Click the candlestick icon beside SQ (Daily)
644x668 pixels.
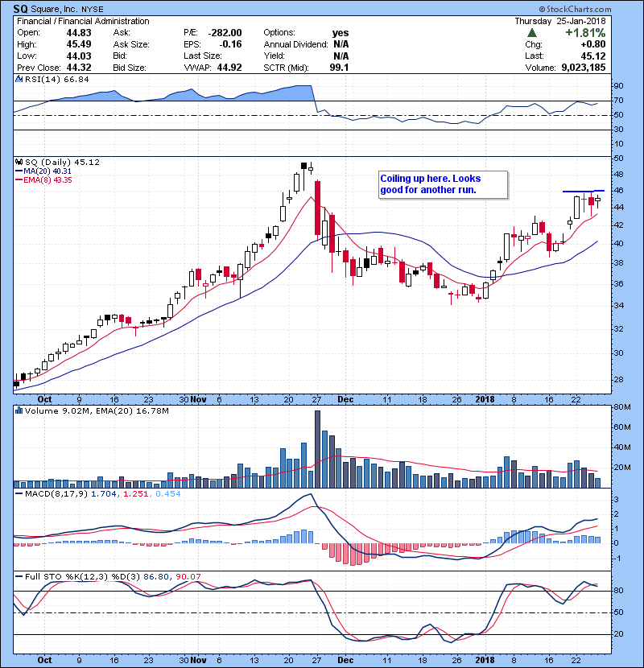19,162
